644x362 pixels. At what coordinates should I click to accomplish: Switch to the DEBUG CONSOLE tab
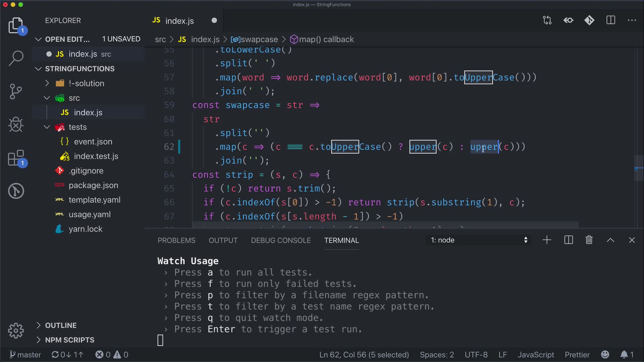tap(281, 240)
